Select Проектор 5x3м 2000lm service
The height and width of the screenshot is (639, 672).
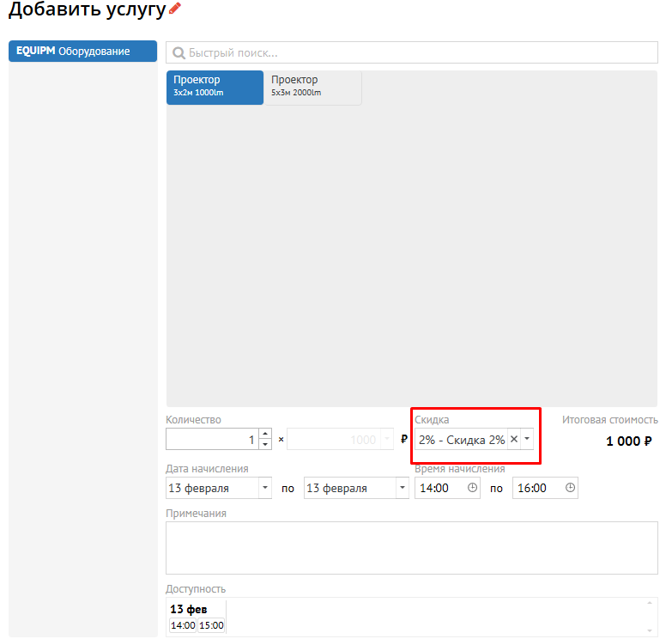313,88
